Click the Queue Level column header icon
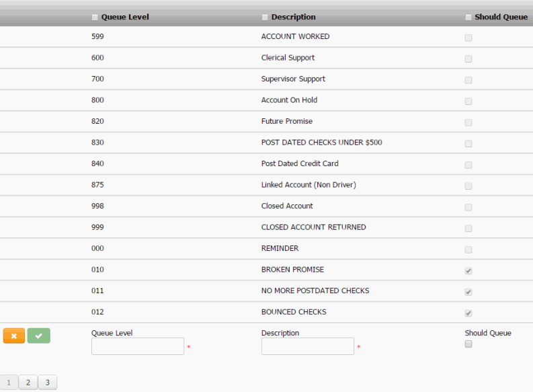533x392 pixels. [95, 17]
